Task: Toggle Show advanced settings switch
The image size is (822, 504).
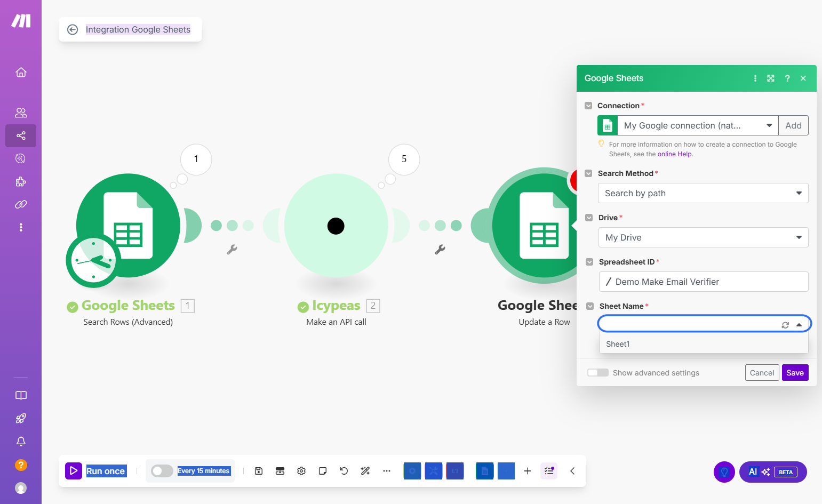Action: click(x=598, y=373)
